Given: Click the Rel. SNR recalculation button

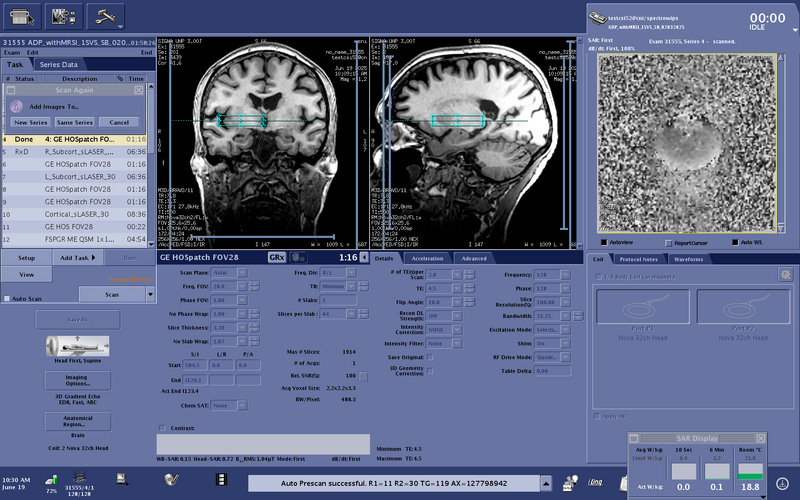Looking at the screenshot, I should [x=363, y=377].
